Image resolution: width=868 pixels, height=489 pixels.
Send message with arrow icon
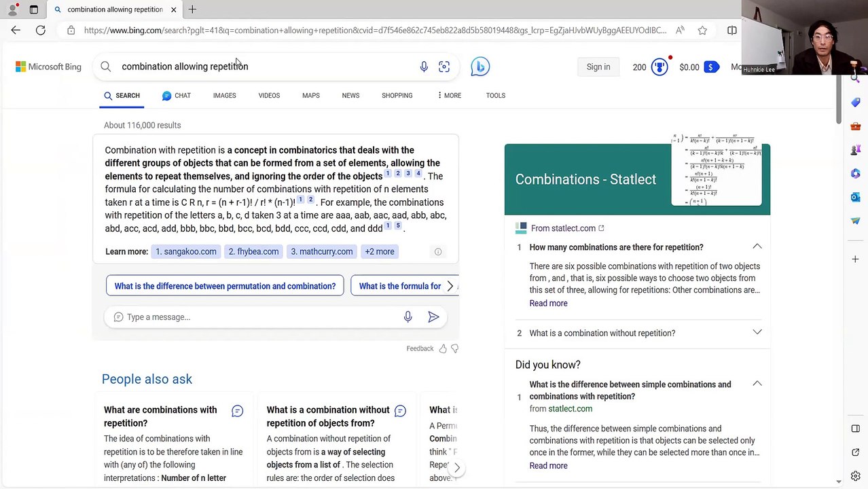[x=433, y=316]
